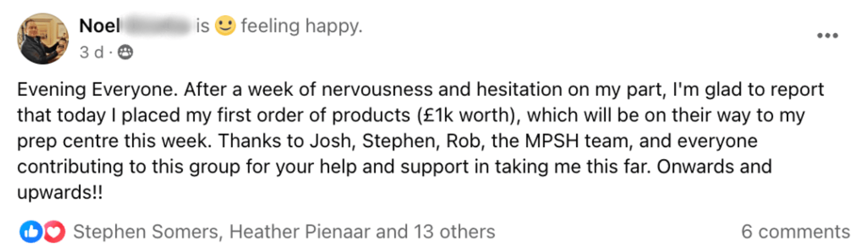Viewport: 868px width, 251px height.
Task: Open the '6 comments' thread
Action: (x=795, y=232)
